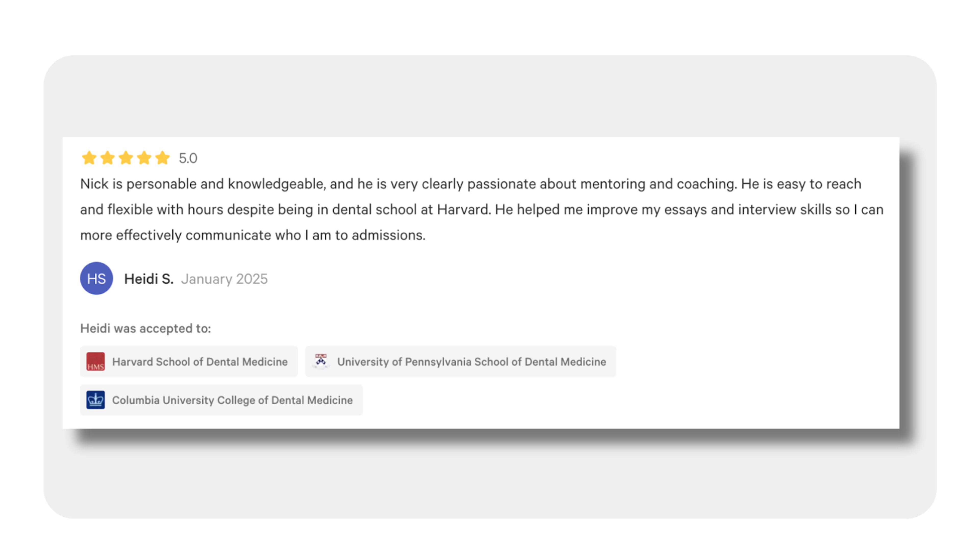Click the reviewer name Heidi S.
The height and width of the screenshot is (551, 980).
click(x=149, y=279)
